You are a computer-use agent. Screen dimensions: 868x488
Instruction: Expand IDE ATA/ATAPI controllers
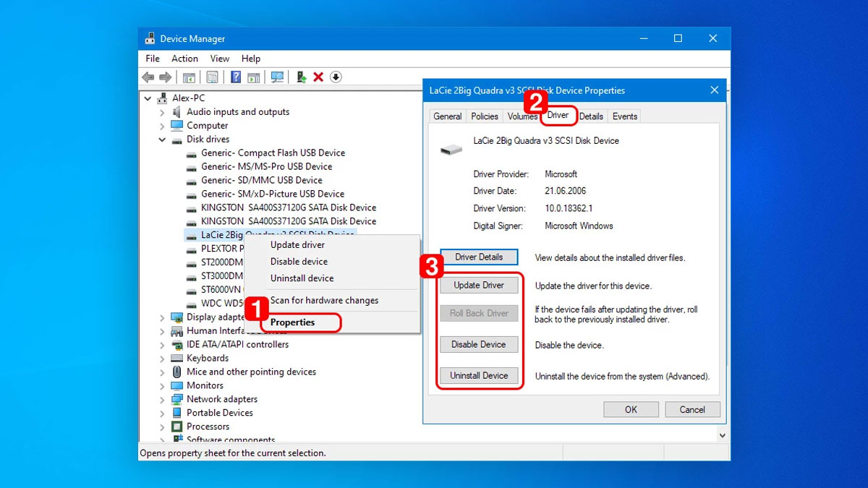click(162, 345)
